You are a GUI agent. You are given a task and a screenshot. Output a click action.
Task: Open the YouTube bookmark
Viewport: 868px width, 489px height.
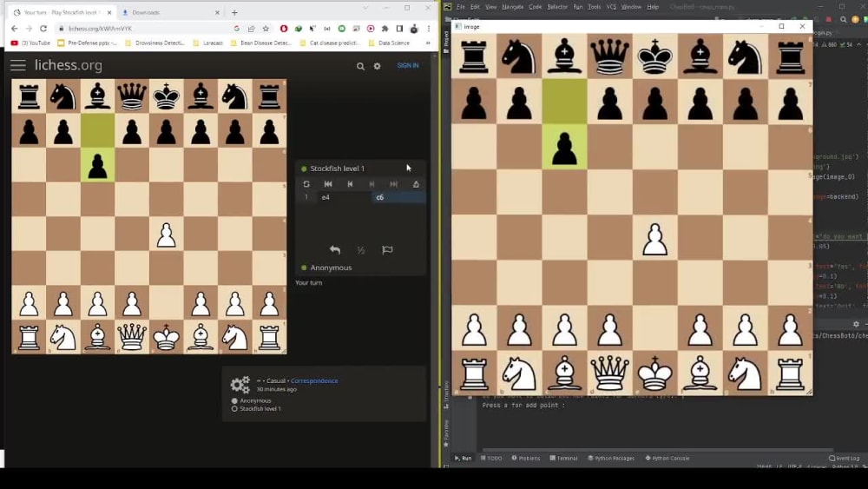coord(30,43)
